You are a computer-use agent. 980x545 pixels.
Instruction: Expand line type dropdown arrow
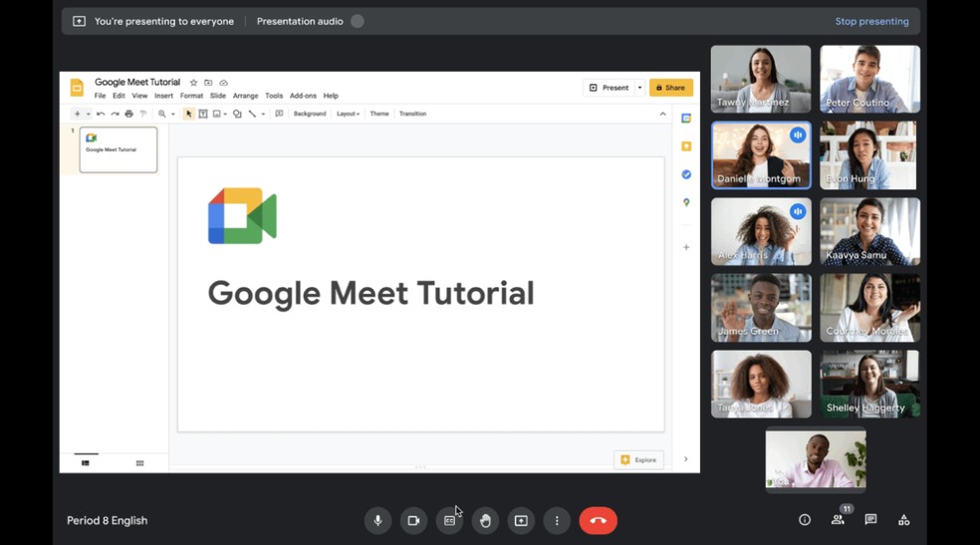pos(263,114)
